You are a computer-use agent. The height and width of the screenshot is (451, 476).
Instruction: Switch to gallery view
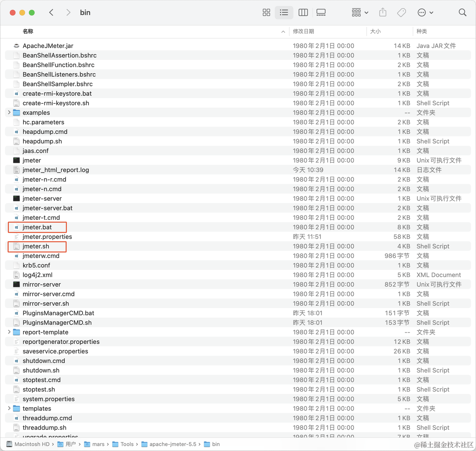(321, 12)
